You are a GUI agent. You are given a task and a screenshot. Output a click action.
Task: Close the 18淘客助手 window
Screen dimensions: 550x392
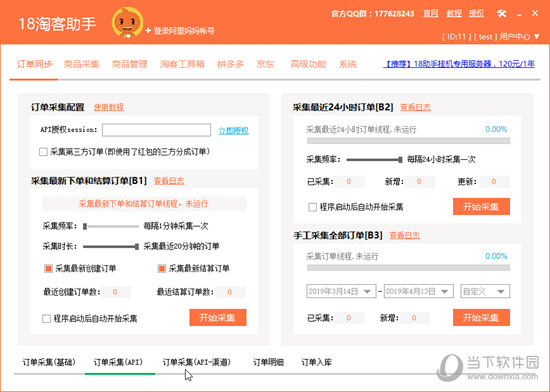[535, 13]
